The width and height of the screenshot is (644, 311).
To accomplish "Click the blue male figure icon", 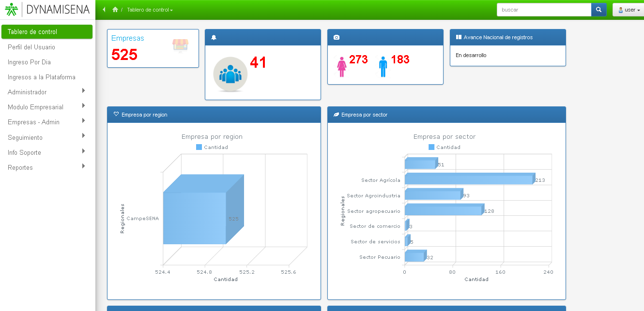I will tap(383, 67).
